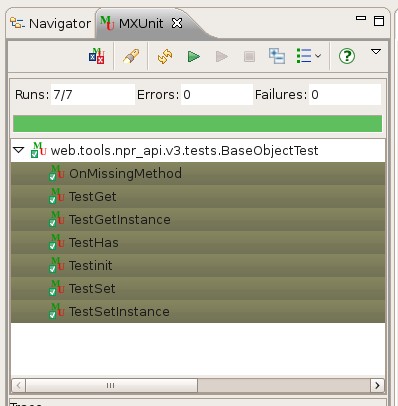Screen dimensions: 398x406
Task: Collapse the BaseObjectTest tree node
Action: 19,150
